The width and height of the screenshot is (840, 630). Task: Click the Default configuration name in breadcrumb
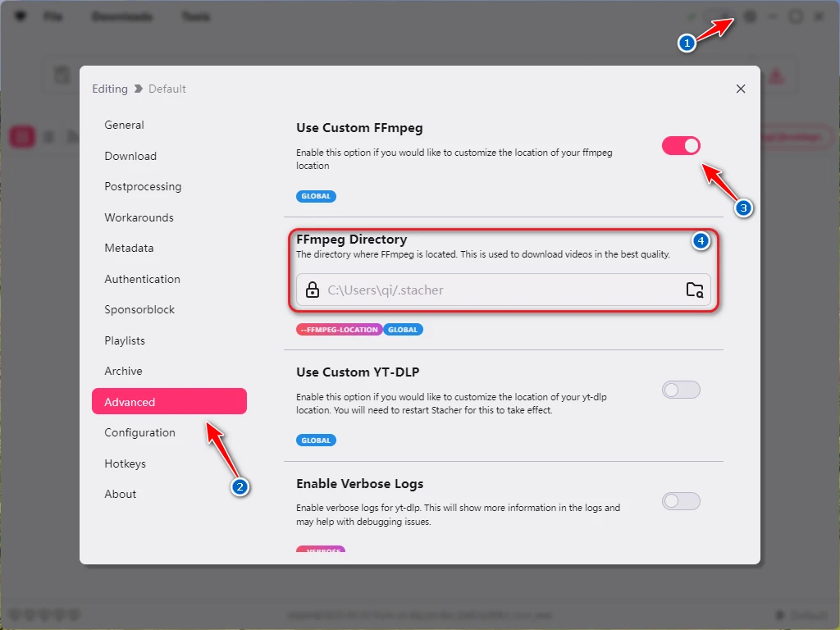pyautogui.click(x=167, y=89)
